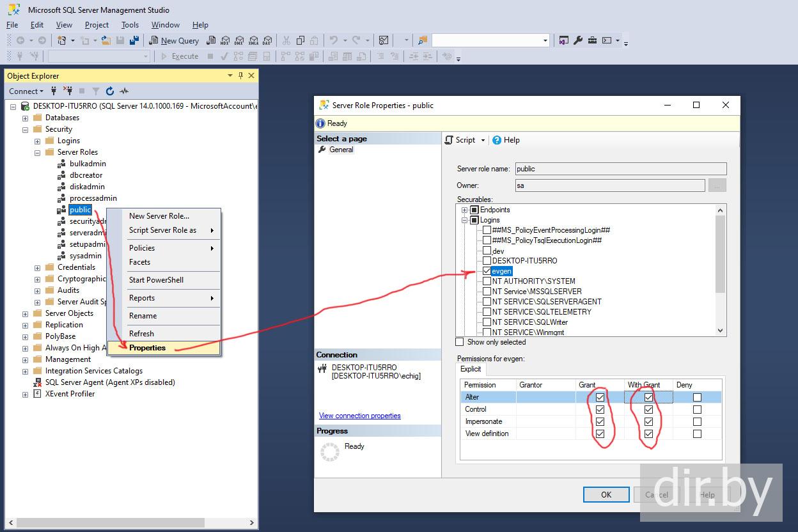Open the Tools menu
798x532 pixels.
[130, 25]
